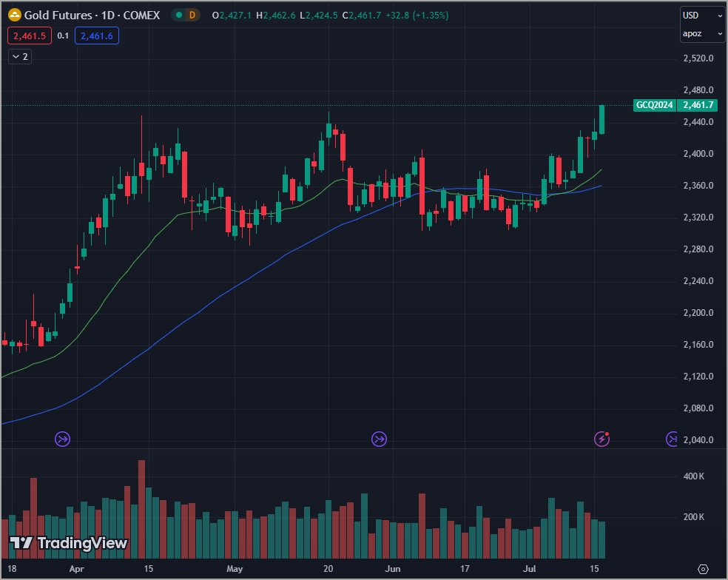Click the Apr date label on time axis
The image size is (728, 580).
click(x=77, y=569)
